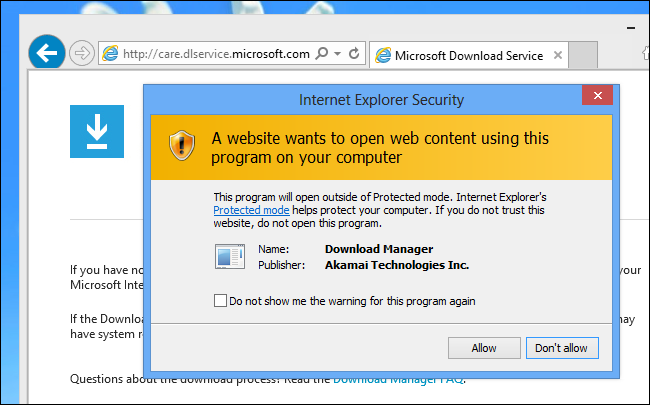Click the Download Manager program icon
Image resolution: width=650 pixels, height=405 pixels.
(229, 257)
